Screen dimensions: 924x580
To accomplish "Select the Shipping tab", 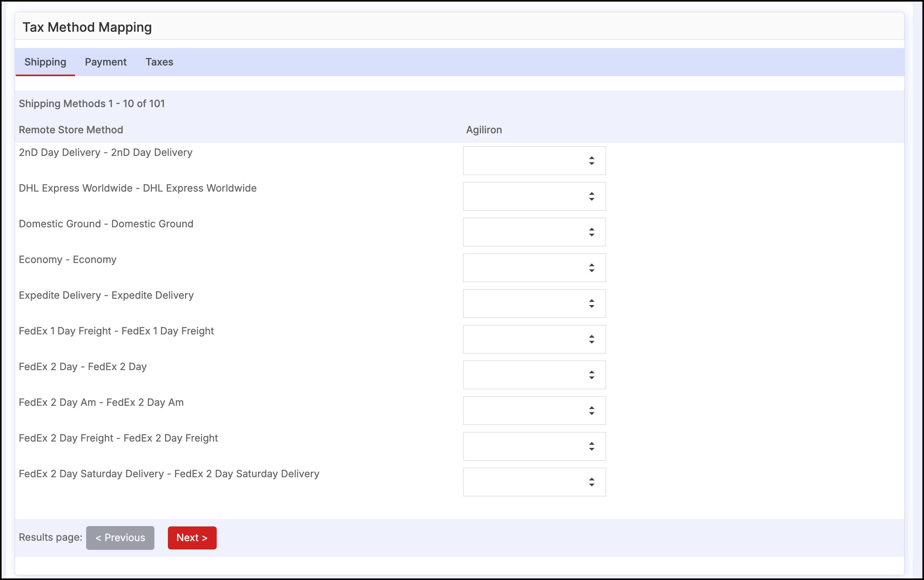I will pos(45,62).
